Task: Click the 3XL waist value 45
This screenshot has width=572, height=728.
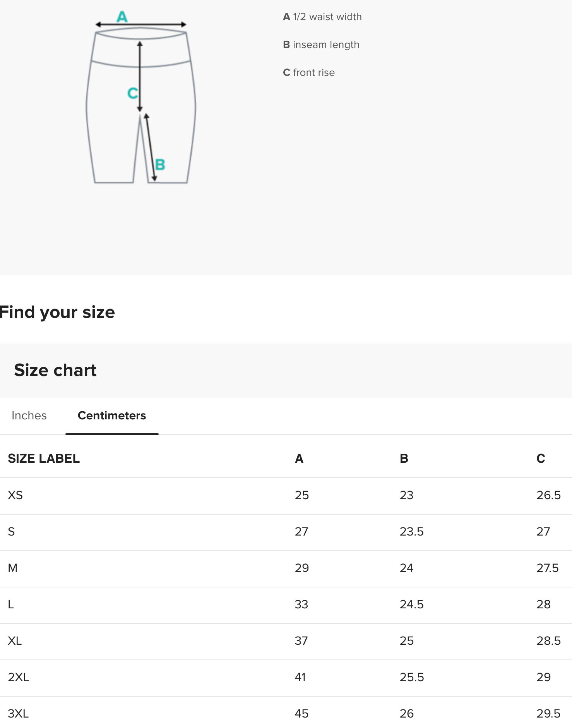Action: click(x=301, y=714)
